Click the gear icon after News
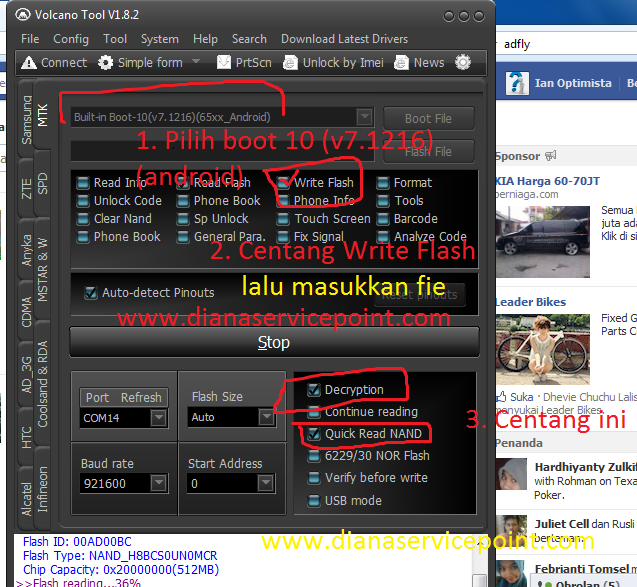 point(463,62)
